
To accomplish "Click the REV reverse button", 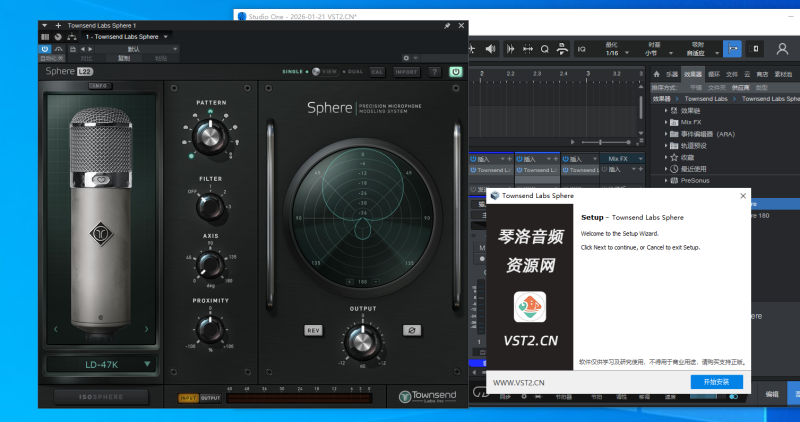I will click(x=313, y=330).
